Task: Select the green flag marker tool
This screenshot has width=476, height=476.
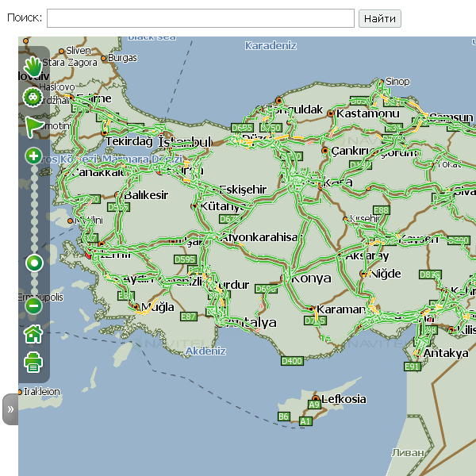Action: point(33,126)
